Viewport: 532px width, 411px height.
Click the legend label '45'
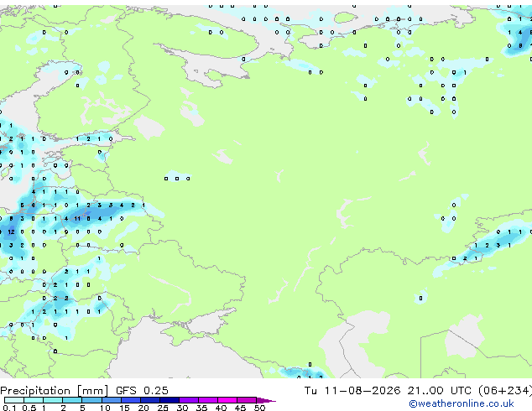(240, 408)
